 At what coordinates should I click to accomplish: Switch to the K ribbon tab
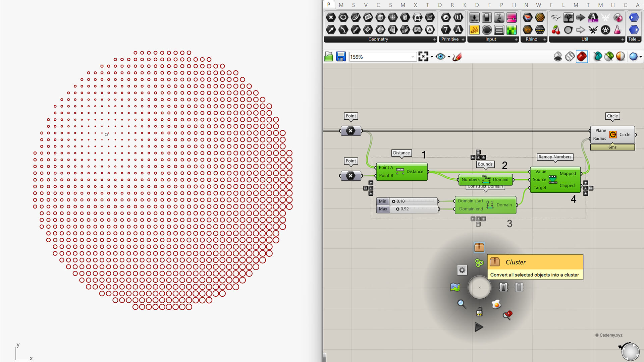click(x=465, y=5)
